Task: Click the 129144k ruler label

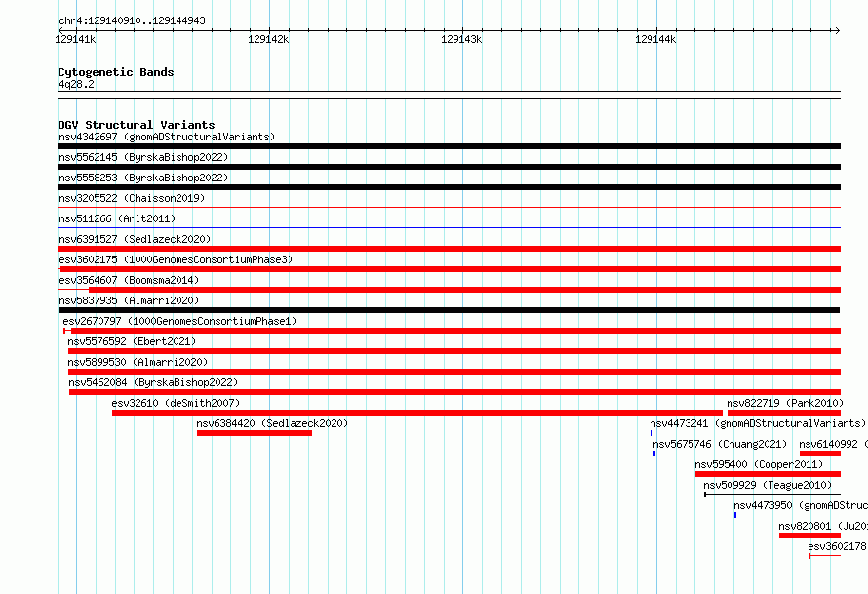Action: coord(655,39)
